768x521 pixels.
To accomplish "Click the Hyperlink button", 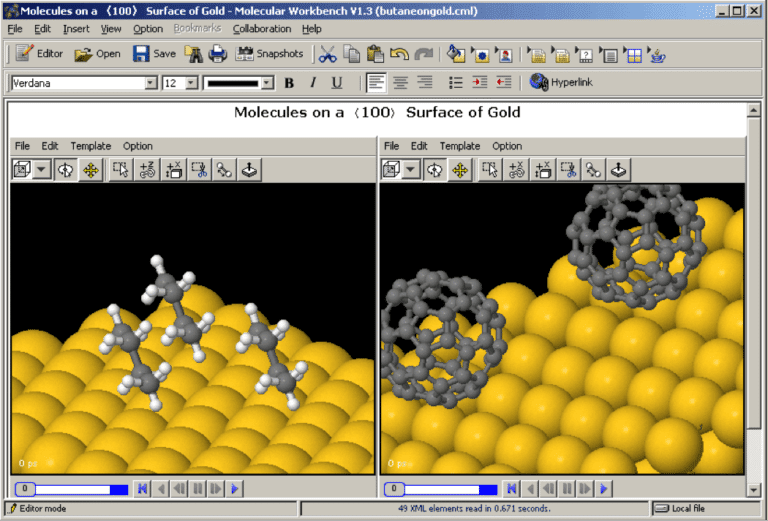I will click(x=561, y=83).
